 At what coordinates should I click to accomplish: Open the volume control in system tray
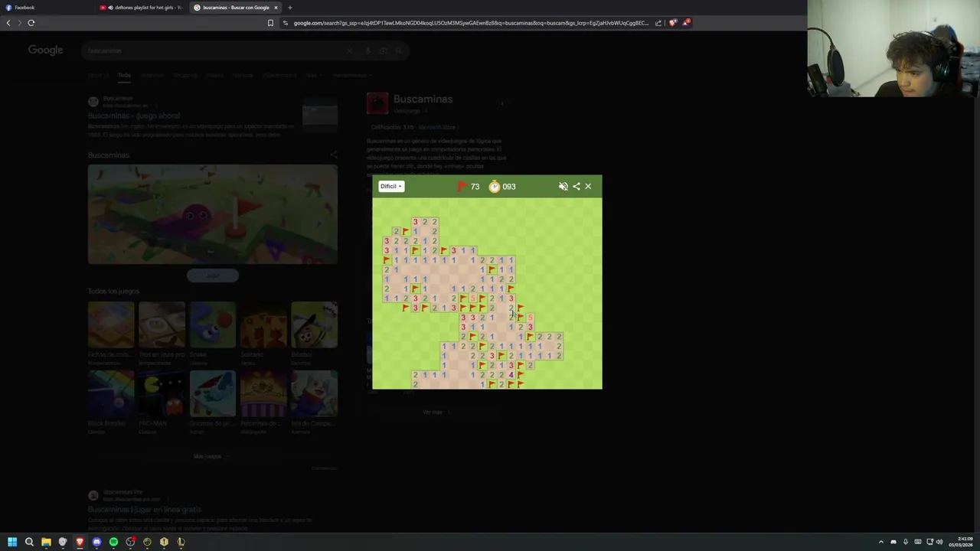click(939, 542)
